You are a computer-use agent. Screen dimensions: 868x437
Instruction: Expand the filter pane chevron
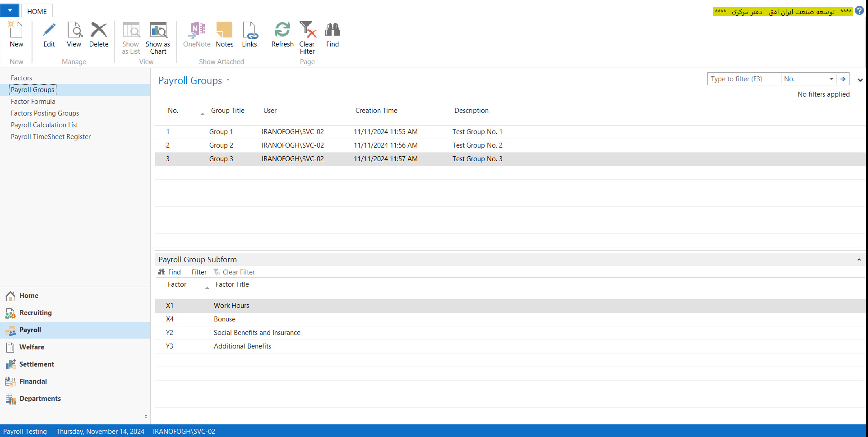tap(860, 80)
